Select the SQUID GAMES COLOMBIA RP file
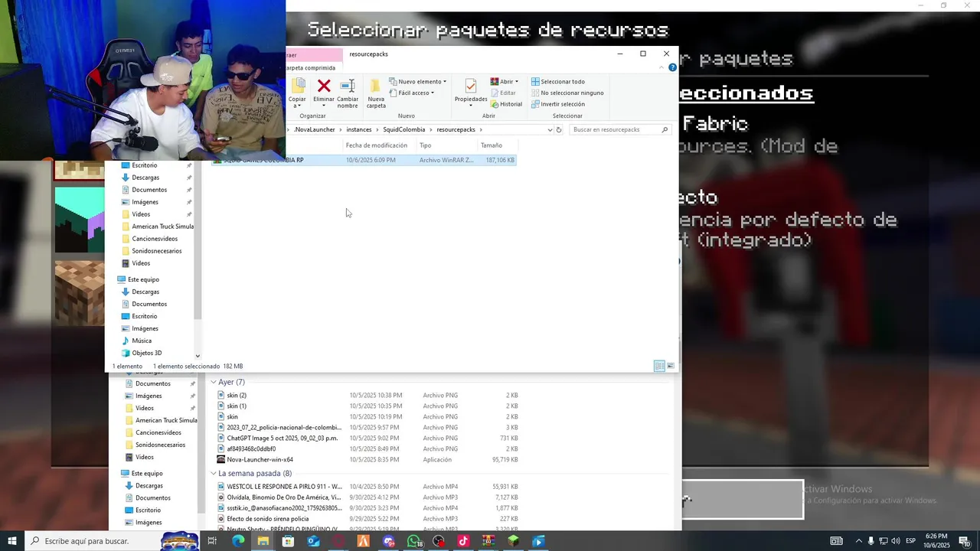Viewport: 980px width, 551px height. 364,160
